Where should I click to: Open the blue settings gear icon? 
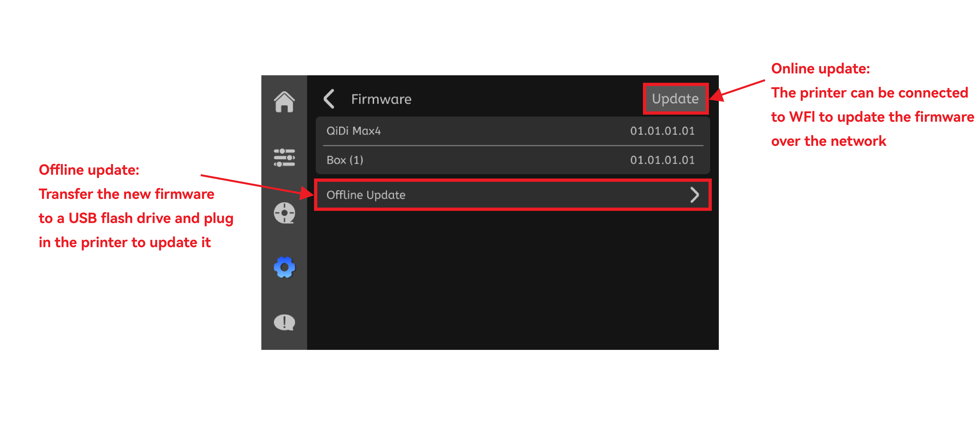[x=284, y=268]
